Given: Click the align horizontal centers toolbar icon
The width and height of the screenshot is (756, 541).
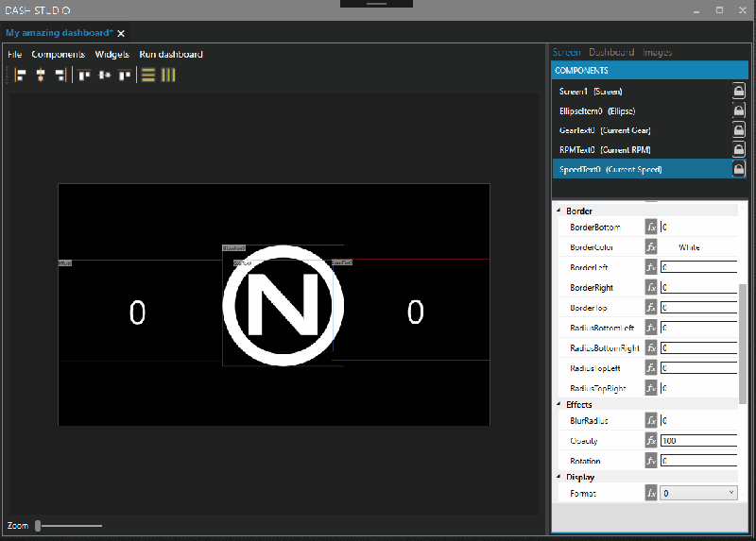Looking at the screenshot, I should pos(41,76).
